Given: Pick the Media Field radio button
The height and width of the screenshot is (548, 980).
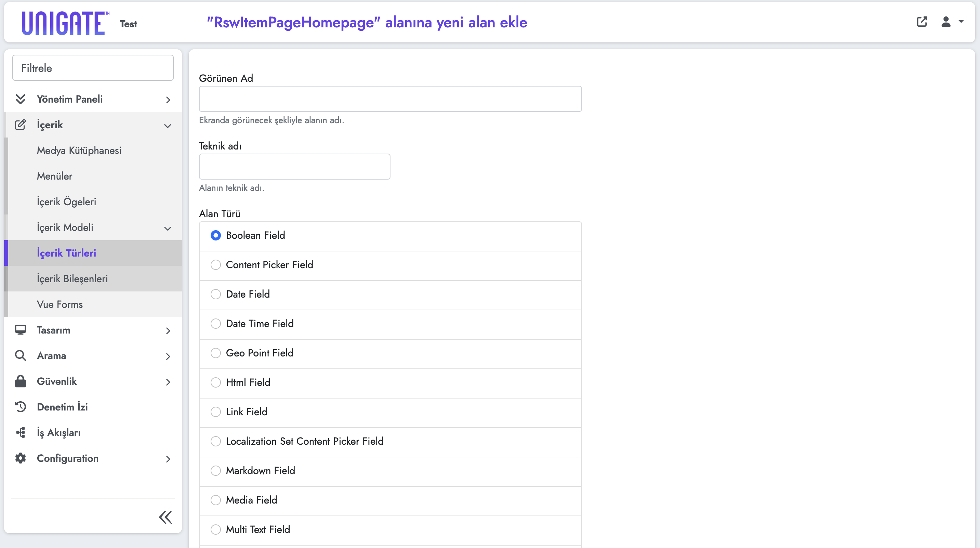Looking at the screenshot, I should (x=216, y=500).
